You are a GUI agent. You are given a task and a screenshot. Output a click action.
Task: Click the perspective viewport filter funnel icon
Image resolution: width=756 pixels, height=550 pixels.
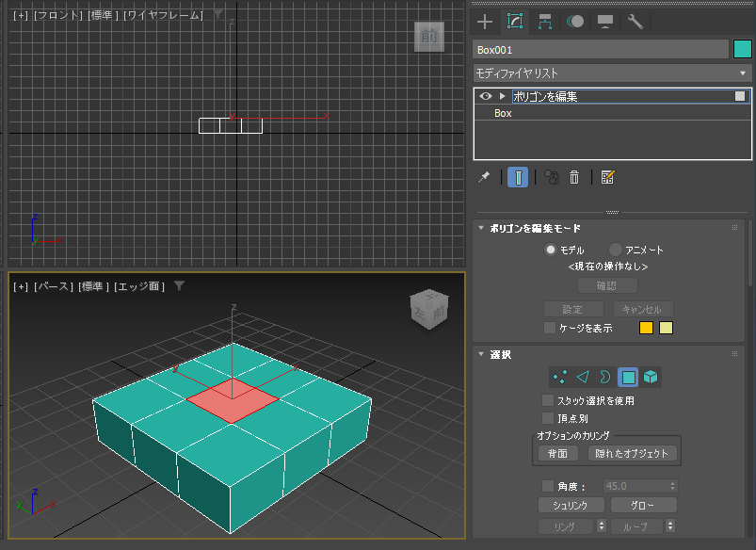180,286
